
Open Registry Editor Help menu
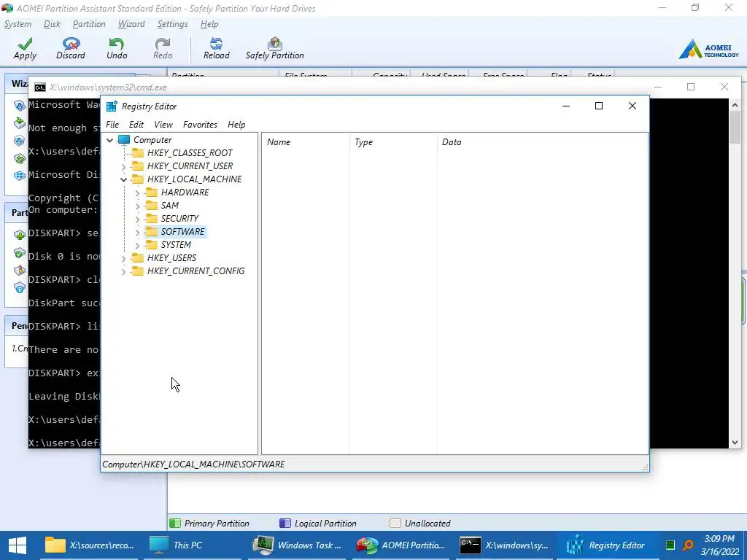pos(236,124)
